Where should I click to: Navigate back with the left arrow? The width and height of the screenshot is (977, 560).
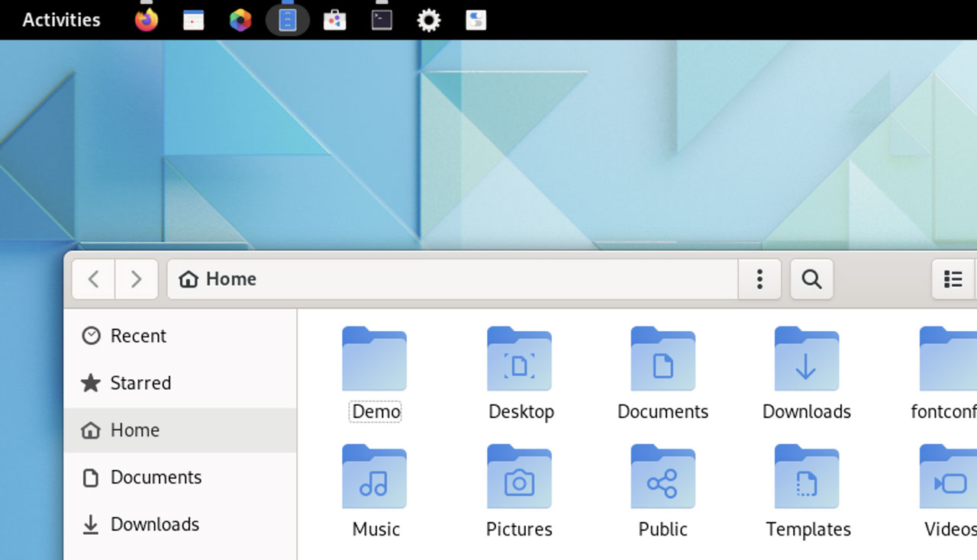[x=92, y=279]
